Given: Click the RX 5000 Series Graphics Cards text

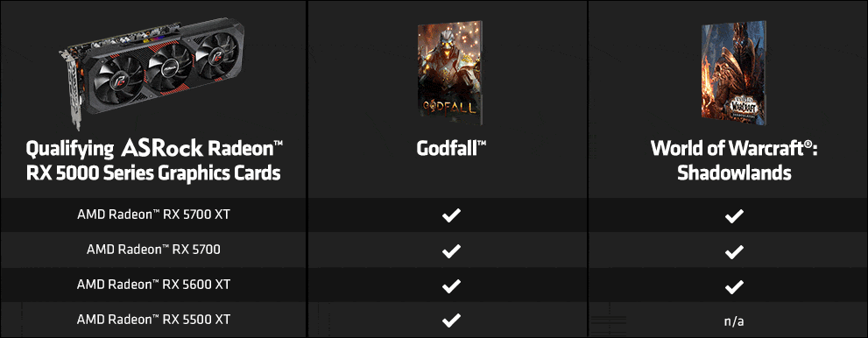Looking at the screenshot, I should tap(153, 173).
